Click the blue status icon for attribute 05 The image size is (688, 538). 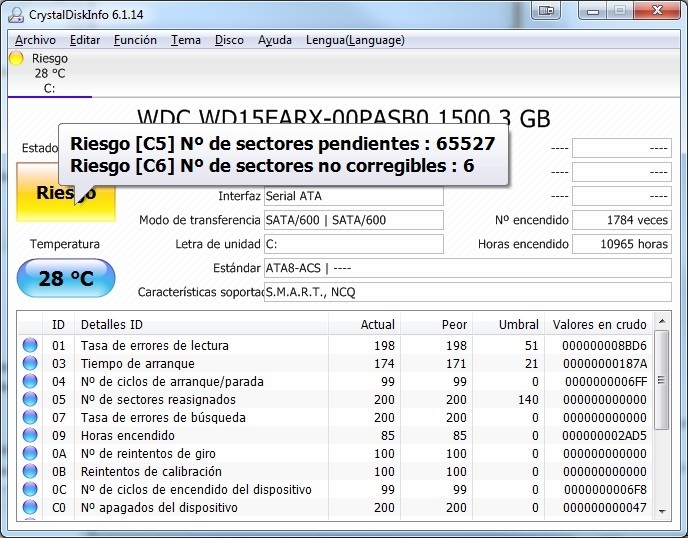tap(30, 399)
